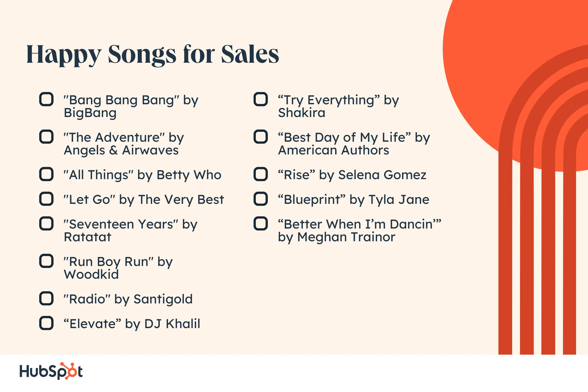Click the "Rise" by Selena Gomez text

pyautogui.click(x=352, y=175)
